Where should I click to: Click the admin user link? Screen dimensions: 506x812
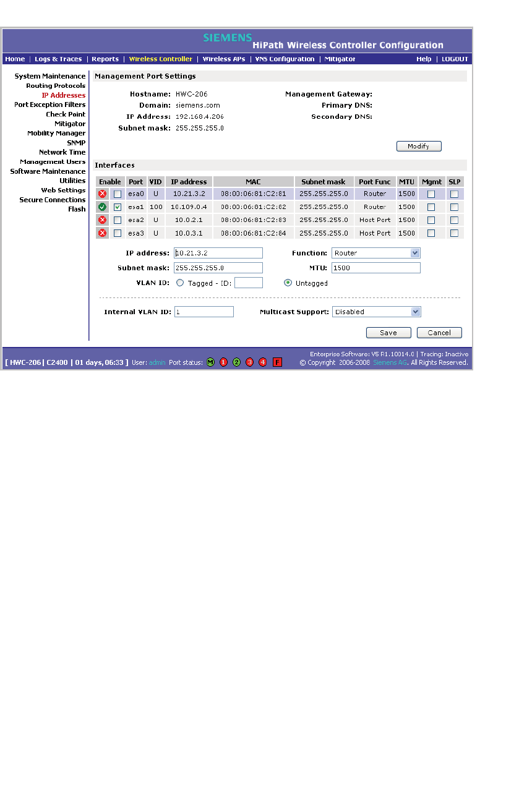point(157,362)
